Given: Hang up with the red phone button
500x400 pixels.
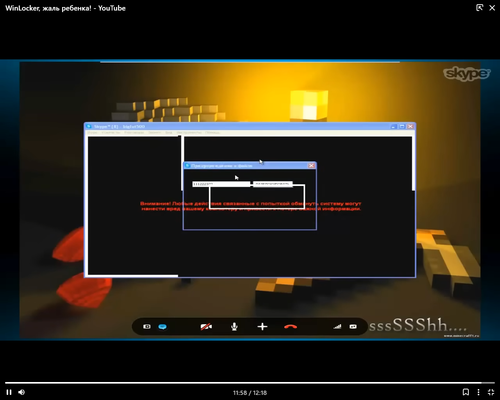Looking at the screenshot, I should pyautogui.click(x=290, y=327).
